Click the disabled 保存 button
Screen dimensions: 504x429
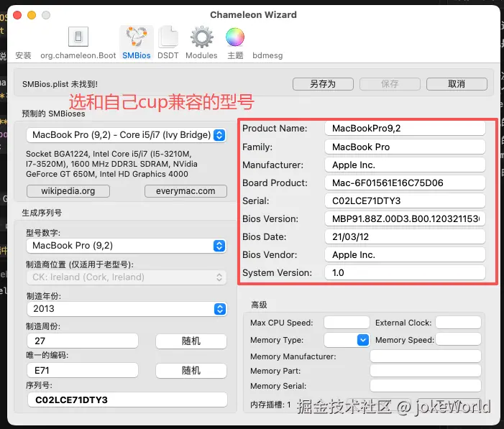390,84
